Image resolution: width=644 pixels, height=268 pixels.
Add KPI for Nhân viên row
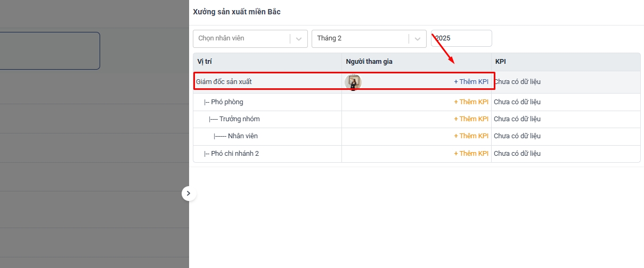tap(471, 136)
